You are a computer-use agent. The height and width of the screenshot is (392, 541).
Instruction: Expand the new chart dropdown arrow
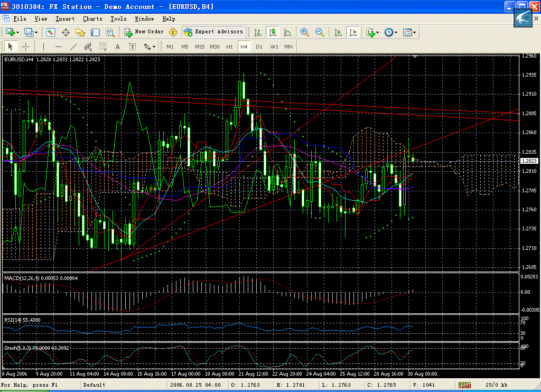click(x=17, y=32)
